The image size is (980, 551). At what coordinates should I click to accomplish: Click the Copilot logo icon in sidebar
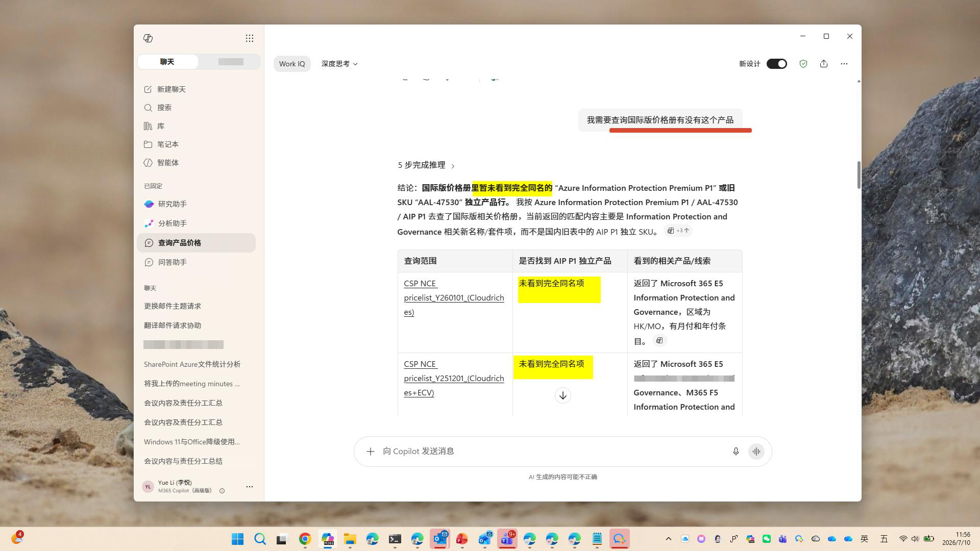click(x=148, y=38)
